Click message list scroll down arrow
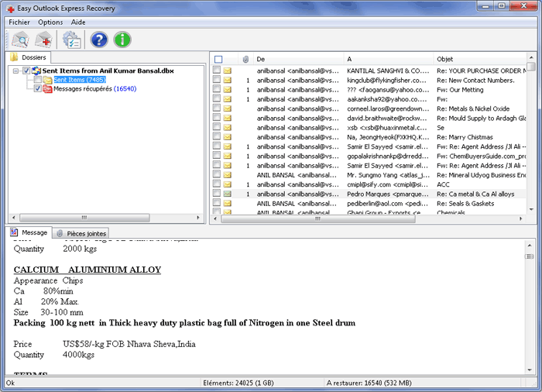 (x=531, y=209)
